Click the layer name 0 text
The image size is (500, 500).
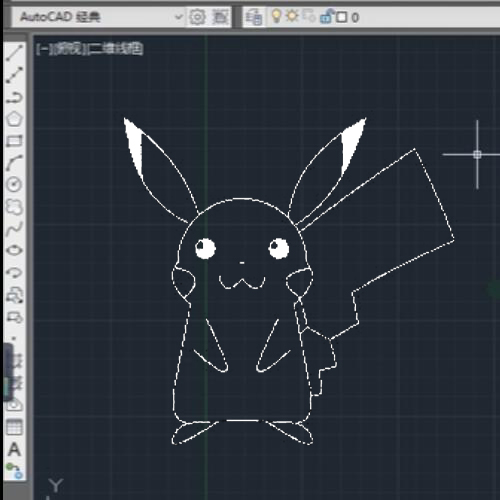[355, 18]
